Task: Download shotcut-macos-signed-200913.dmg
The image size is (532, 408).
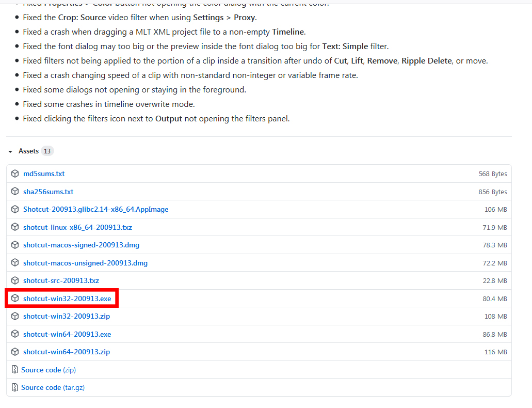Action: pyautogui.click(x=81, y=245)
